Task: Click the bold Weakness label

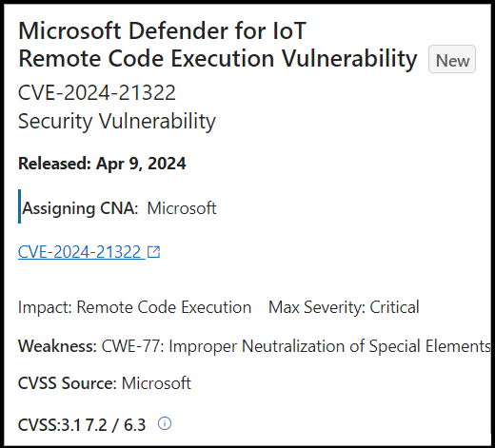Action: click(x=57, y=346)
